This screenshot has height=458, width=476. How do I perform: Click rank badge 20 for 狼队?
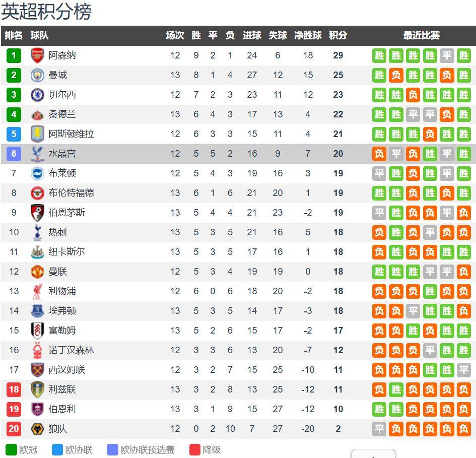(x=14, y=429)
